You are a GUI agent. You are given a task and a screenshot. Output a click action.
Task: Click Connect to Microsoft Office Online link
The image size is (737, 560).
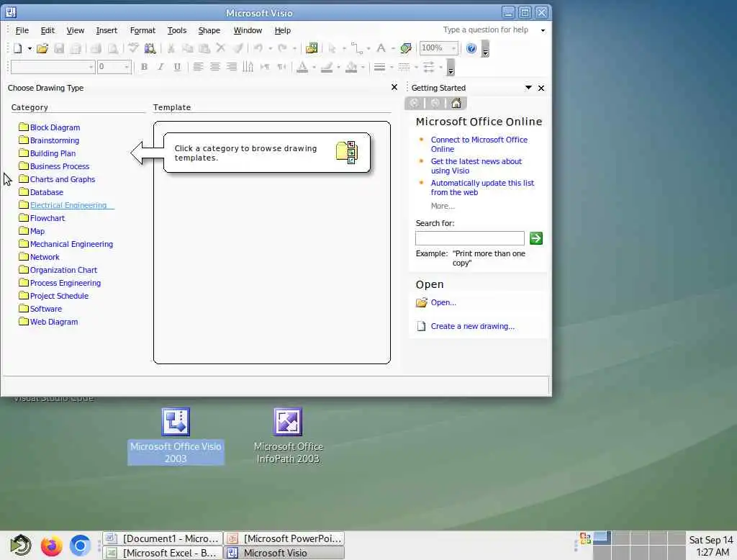[479, 145]
